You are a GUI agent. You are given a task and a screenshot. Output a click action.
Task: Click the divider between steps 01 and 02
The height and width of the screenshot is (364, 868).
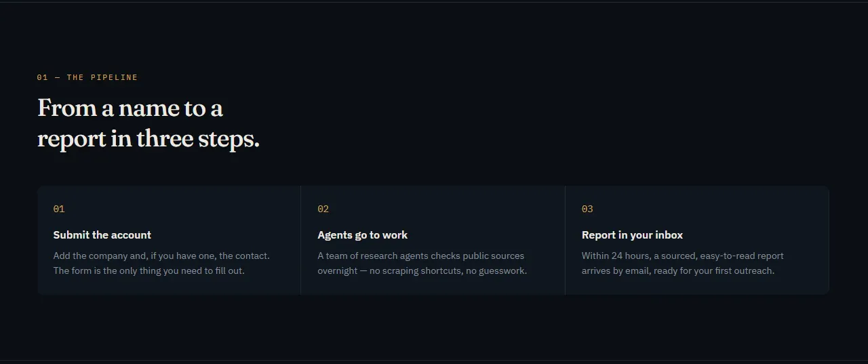point(301,240)
